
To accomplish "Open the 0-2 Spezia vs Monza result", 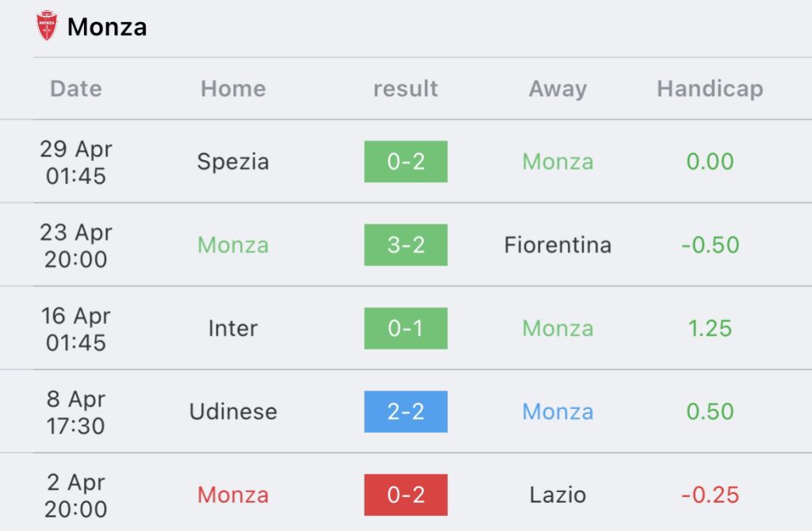I will click(405, 162).
